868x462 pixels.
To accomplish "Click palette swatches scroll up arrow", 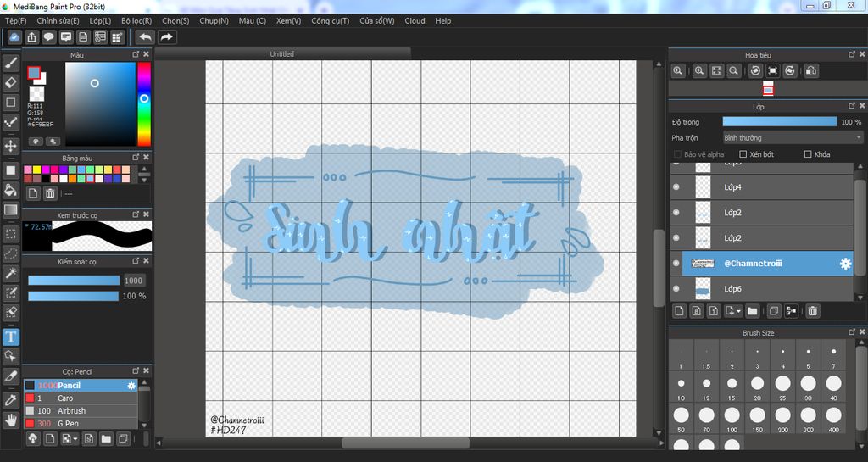I will point(144,170).
